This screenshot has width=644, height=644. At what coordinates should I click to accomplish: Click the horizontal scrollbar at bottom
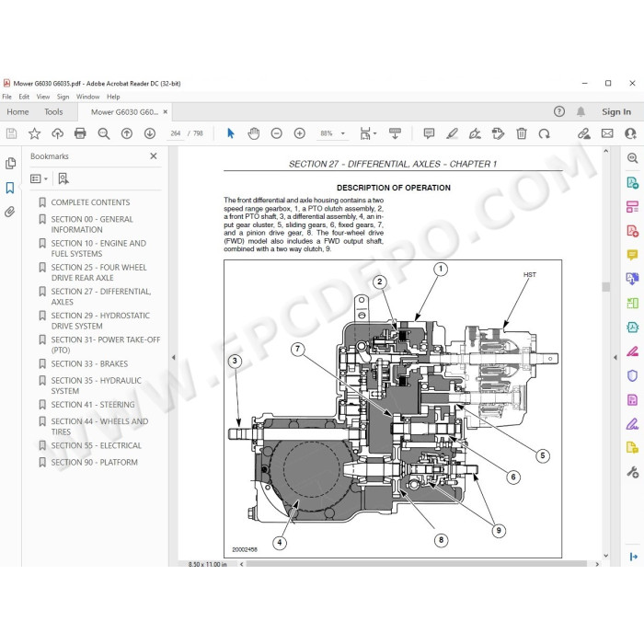point(417,564)
